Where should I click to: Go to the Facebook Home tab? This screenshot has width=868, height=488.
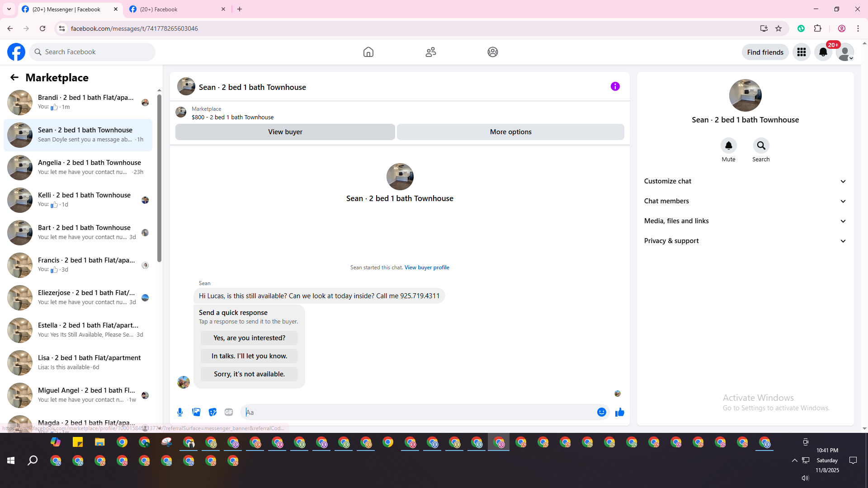pos(368,52)
